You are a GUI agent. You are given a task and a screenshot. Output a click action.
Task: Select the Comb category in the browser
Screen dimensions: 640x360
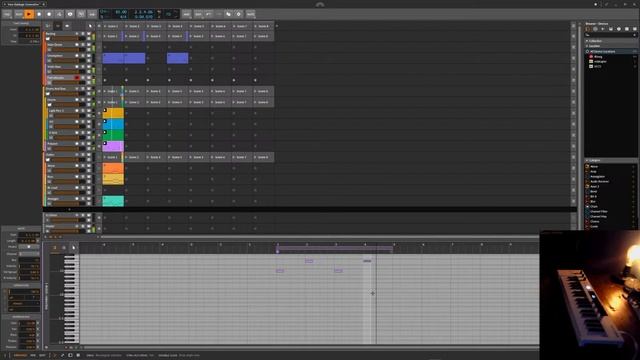[x=594, y=226]
